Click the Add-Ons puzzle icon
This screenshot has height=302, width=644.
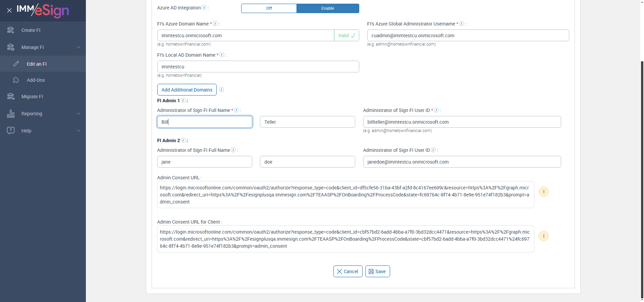(x=16, y=80)
